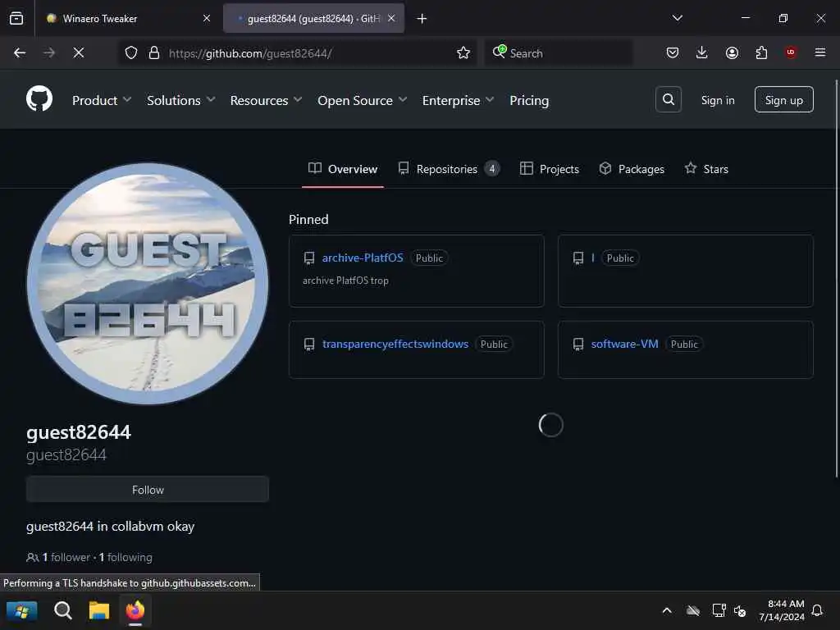Open the repository named l

click(592, 258)
